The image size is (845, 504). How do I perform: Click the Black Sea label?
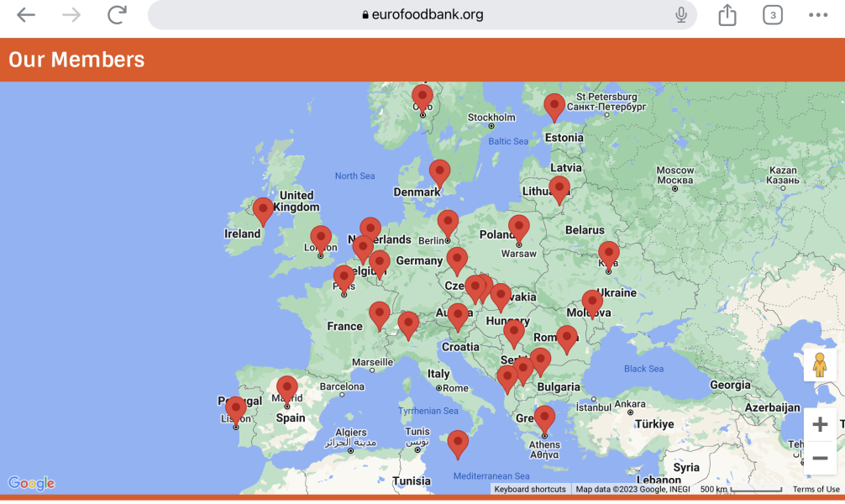(643, 369)
